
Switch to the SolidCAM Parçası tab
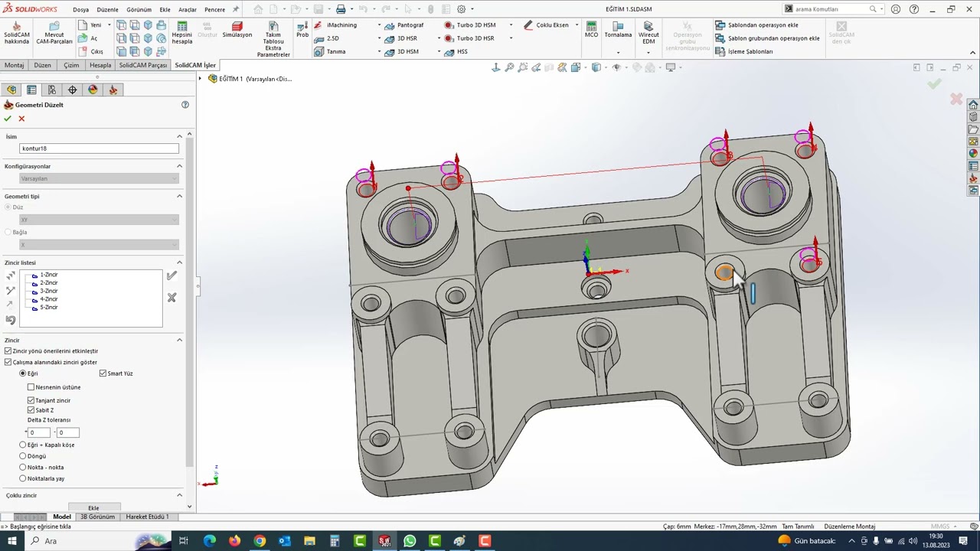(x=142, y=65)
